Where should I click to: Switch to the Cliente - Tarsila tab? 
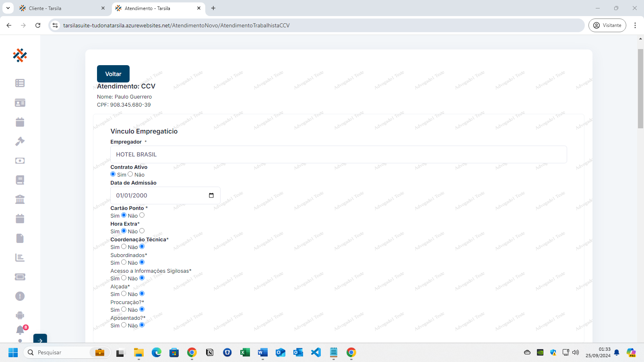[x=60, y=8]
